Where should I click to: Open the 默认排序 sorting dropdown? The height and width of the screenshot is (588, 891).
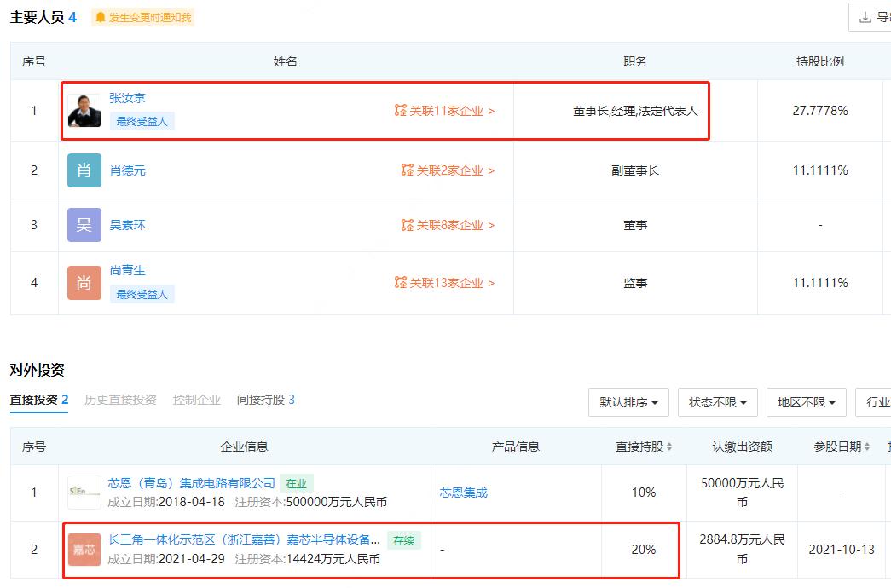628,401
